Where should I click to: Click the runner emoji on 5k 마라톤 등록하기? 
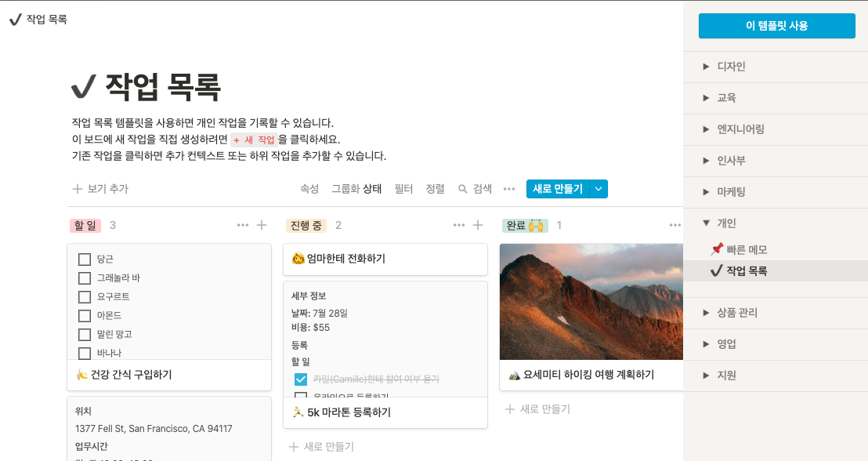[298, 412]
